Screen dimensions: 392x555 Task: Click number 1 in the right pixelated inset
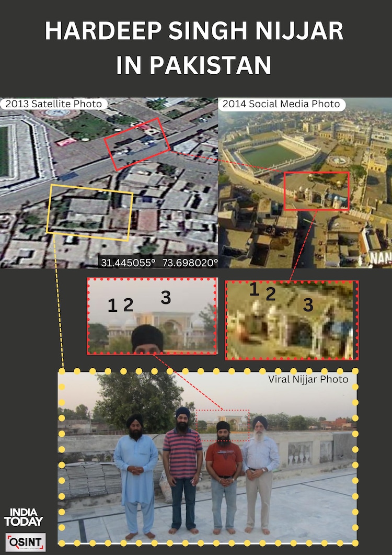253,290
